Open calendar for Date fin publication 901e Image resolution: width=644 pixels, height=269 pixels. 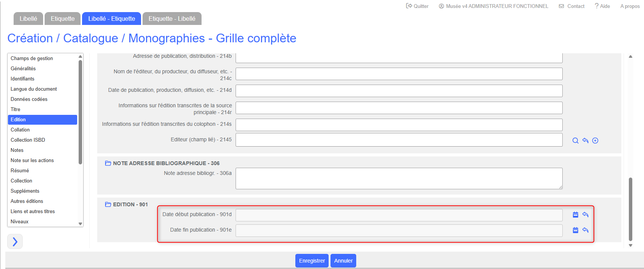tap(575, 230)
